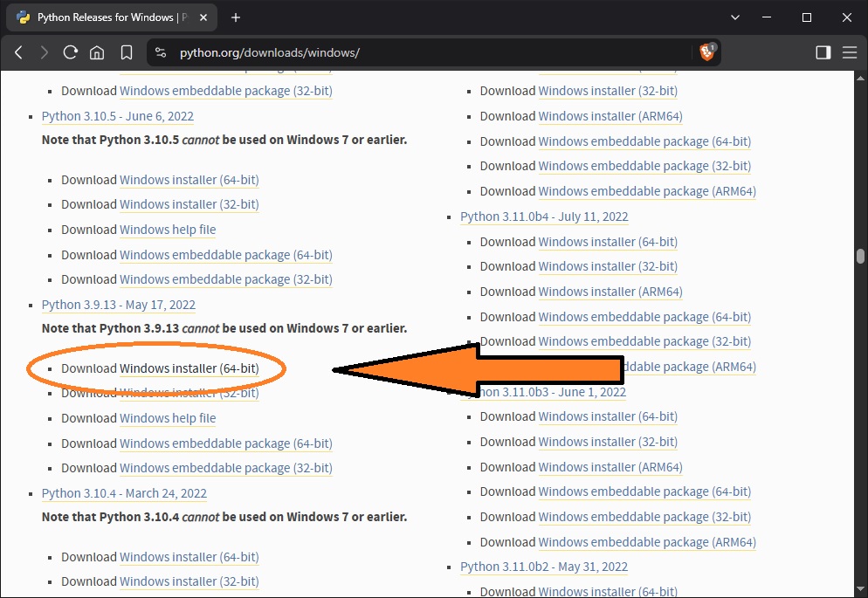This screenshot has height=598, width=868.
Task: Open the browser hamburger menu
Action: tap(850, 52)
